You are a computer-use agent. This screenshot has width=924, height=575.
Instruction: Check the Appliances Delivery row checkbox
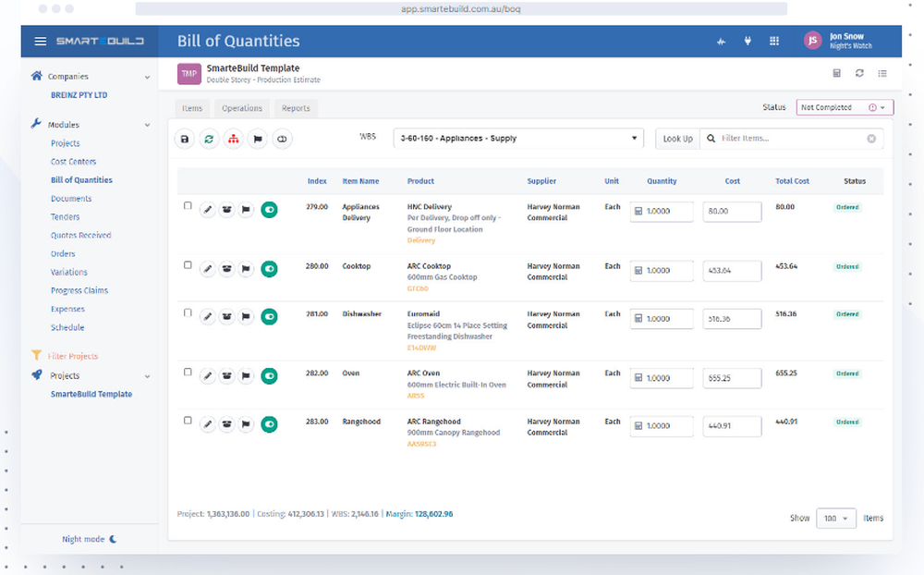[x=188, y=206]
